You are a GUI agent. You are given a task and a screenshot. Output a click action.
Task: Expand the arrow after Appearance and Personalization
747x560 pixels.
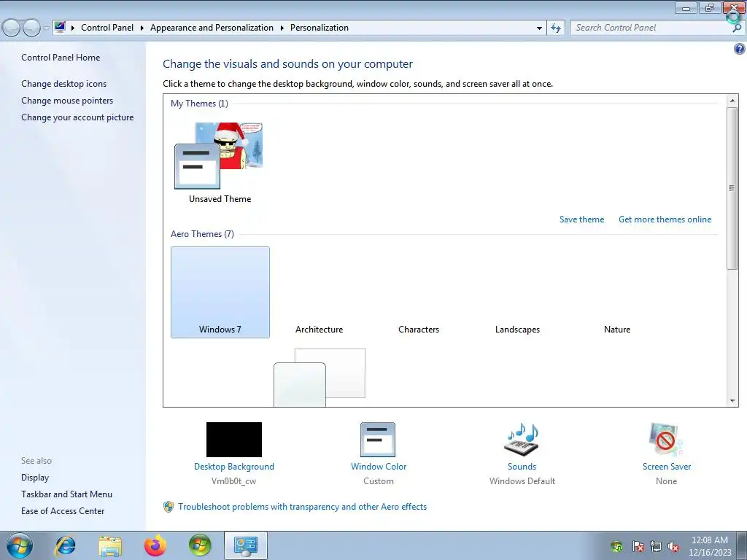[x=282, y=28]
